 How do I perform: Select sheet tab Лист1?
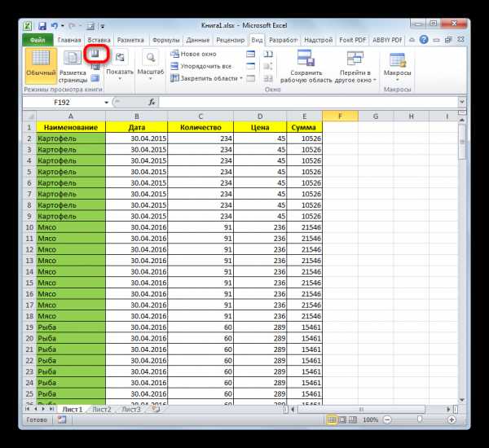coord(72,410)
